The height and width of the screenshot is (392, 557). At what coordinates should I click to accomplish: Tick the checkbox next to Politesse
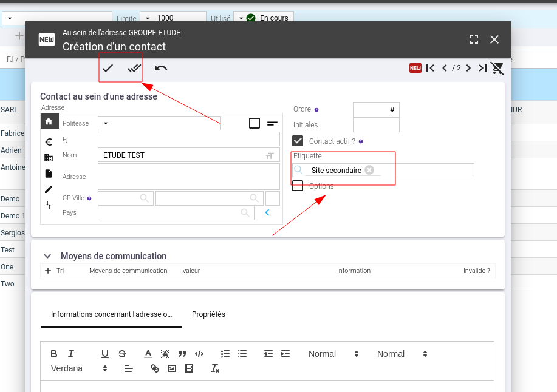255,123
